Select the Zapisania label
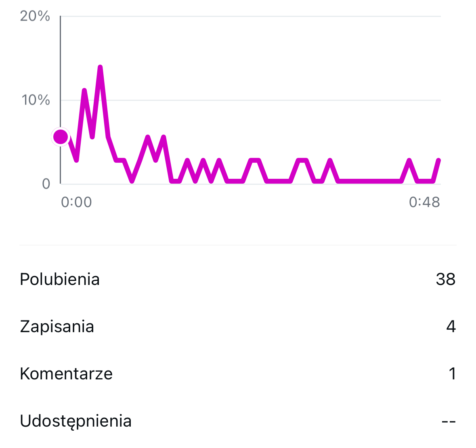This screenshot has width=476, height=448. (x=57, y=327)
